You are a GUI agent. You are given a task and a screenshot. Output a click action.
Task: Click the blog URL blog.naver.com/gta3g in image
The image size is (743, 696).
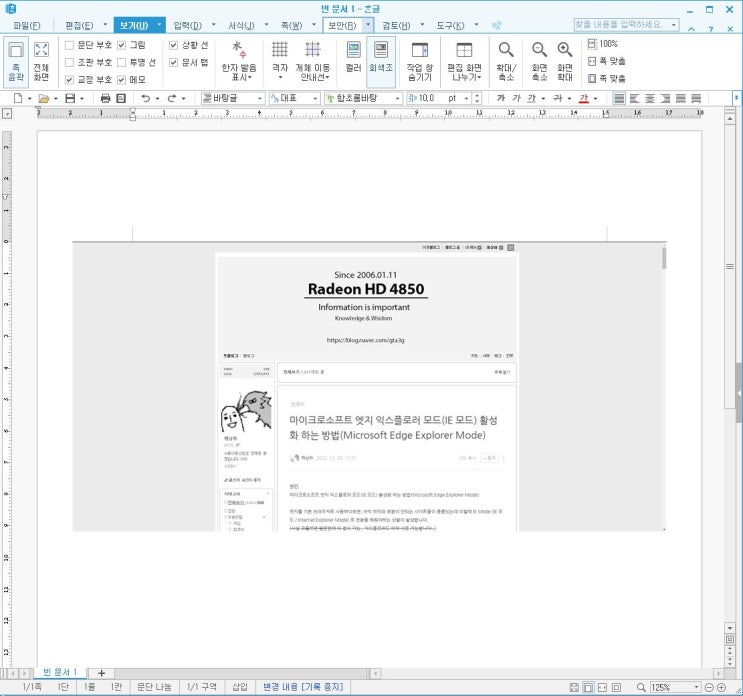[365, 340]
